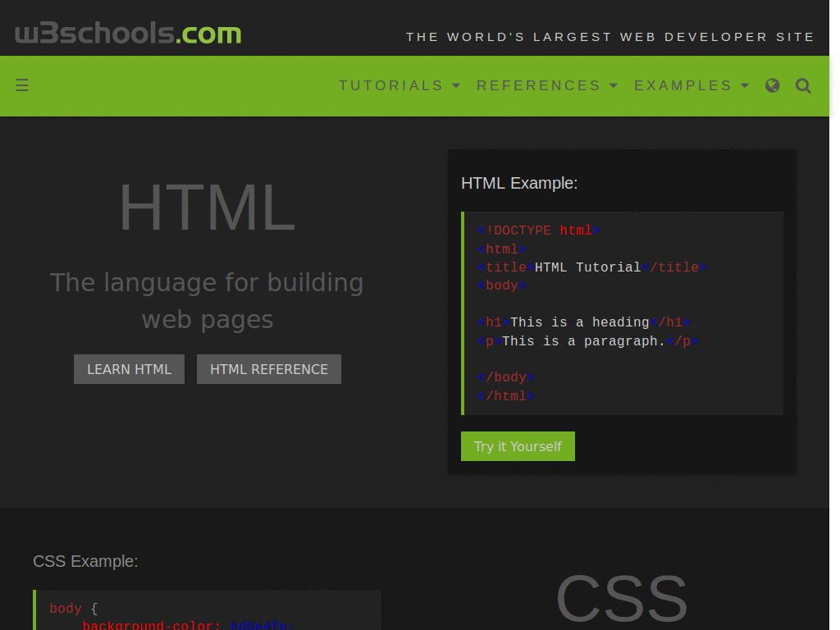Click the w3schools.com logo
840x630 pixels.
coord(128,33)
